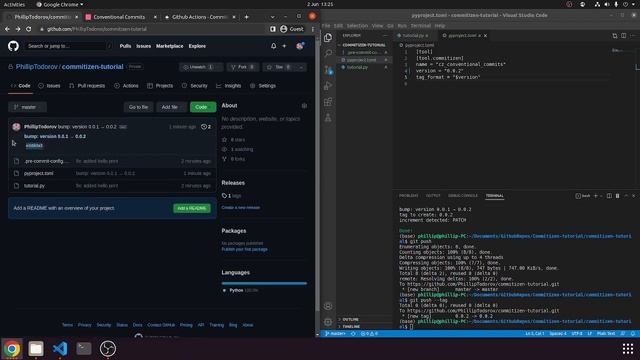Click the Chrome forward arrow
The height and width of the screenshot is (360, 640).
(18, 29)
